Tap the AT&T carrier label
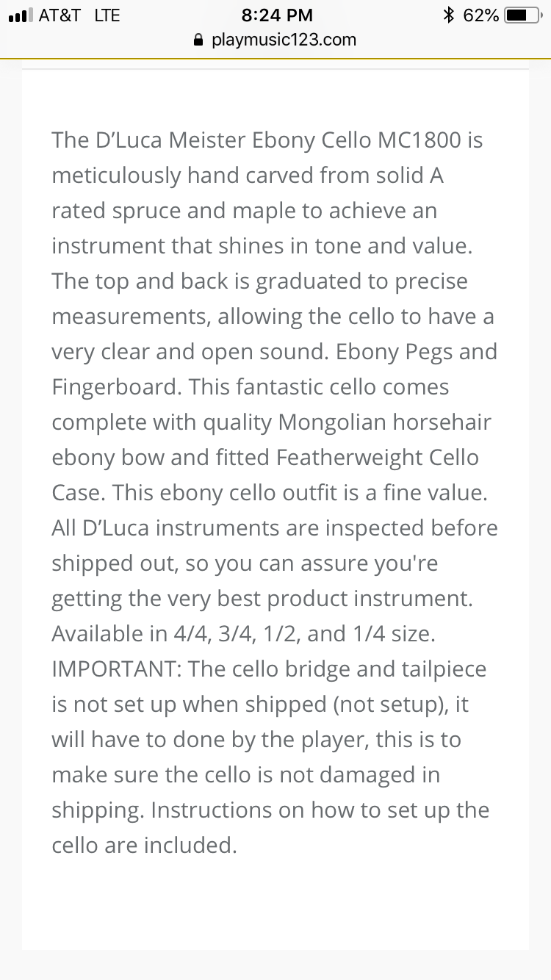Viewport: 551px width, 980px height. click(60, 15)
